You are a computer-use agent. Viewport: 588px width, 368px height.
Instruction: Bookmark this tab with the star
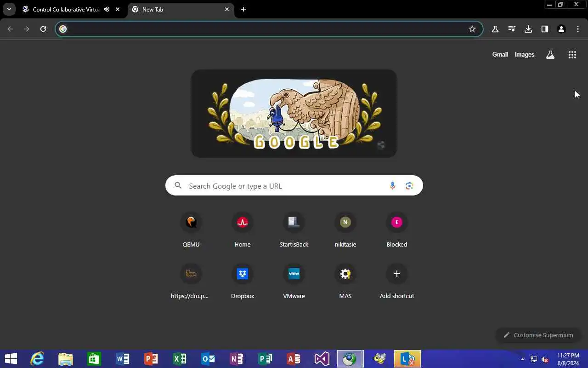(x=472, y=29)
